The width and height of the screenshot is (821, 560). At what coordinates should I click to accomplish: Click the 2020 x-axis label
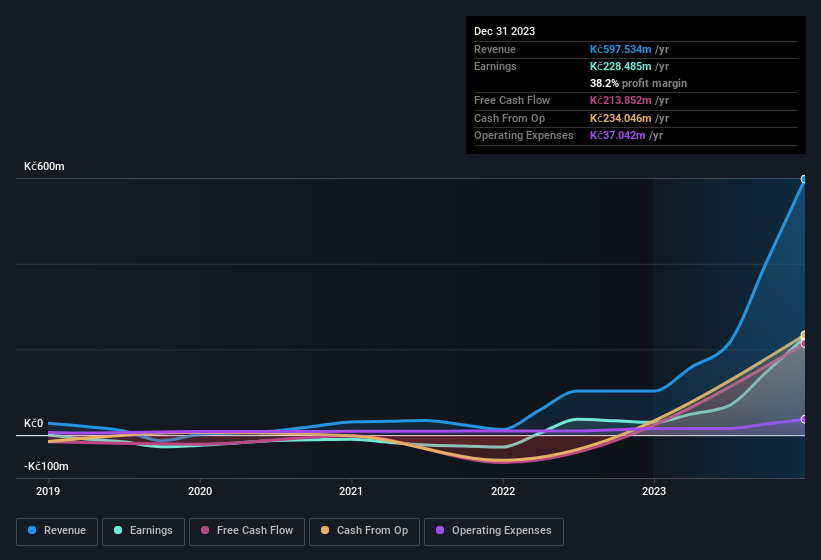coord(200,491)
